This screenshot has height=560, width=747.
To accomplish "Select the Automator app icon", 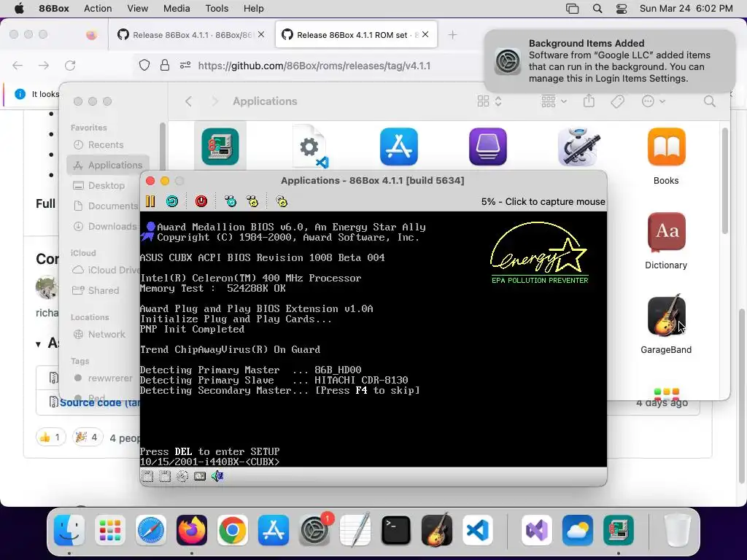I will 578,147.
